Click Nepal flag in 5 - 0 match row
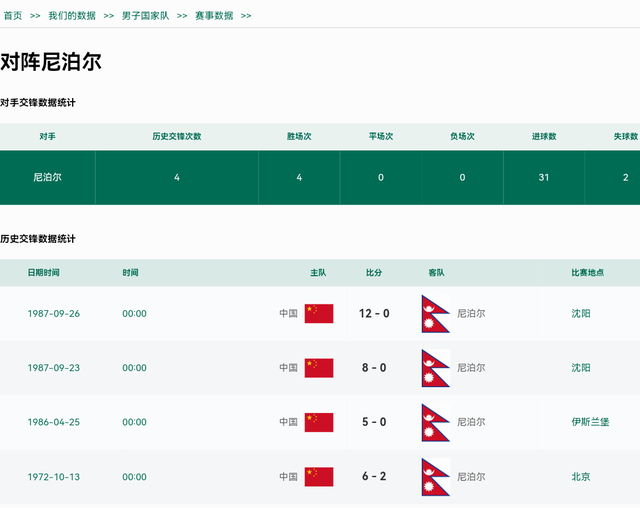This screenshot has height=508, width=640. point(436,422)
